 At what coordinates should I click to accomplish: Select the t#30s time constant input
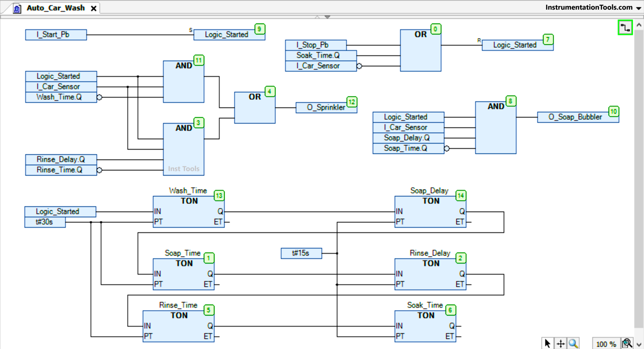click(45, 222)
